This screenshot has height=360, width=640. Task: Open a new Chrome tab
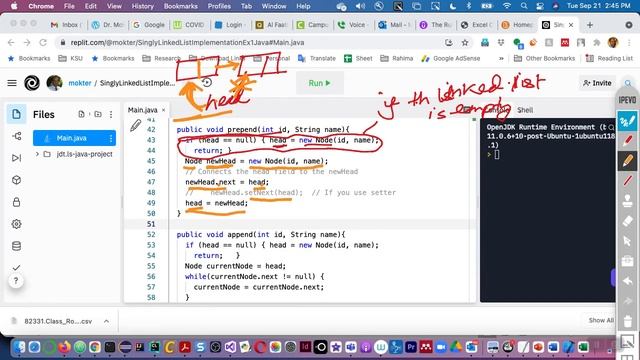coord(589,25)
